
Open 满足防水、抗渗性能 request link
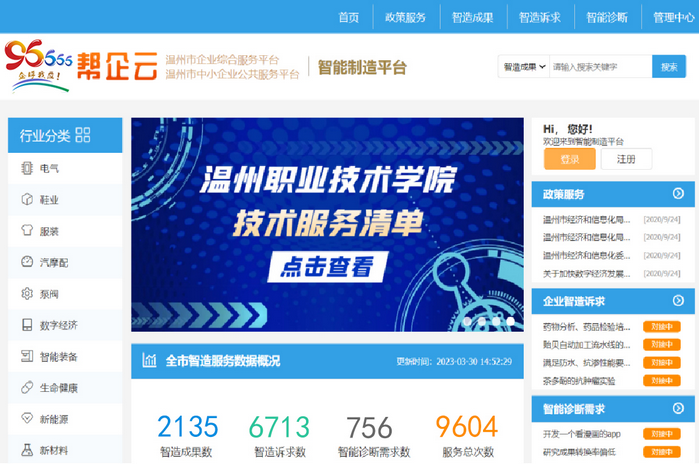pyautogui.click(x=586, y=363)
